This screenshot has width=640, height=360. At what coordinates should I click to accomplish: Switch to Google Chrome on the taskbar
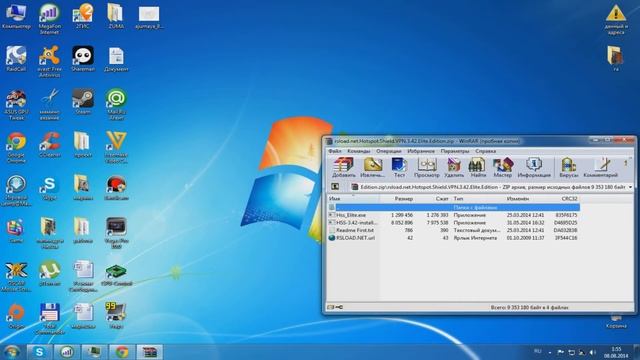[122, 352]
